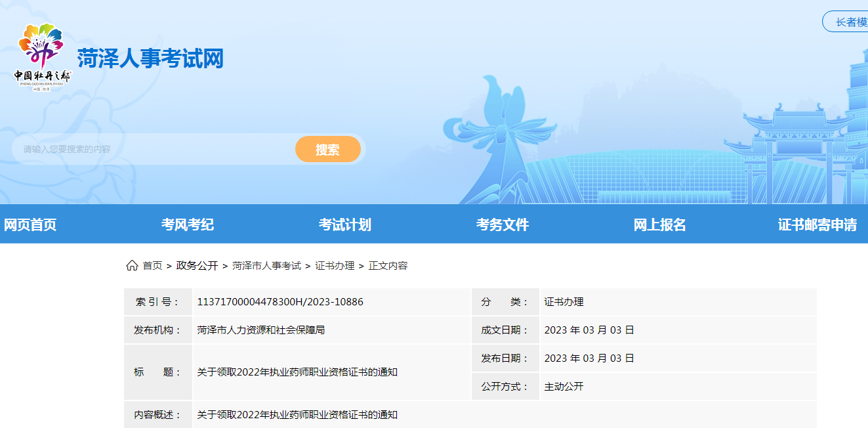Click the peony city logo icon
Screen dimensions: 868x432
[41, 57]
